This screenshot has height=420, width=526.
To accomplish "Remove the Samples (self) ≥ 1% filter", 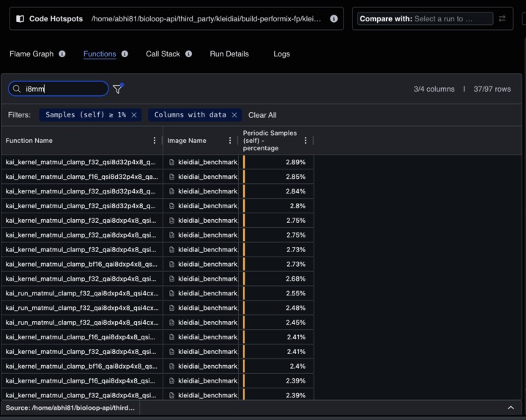I will pos(134,115).
